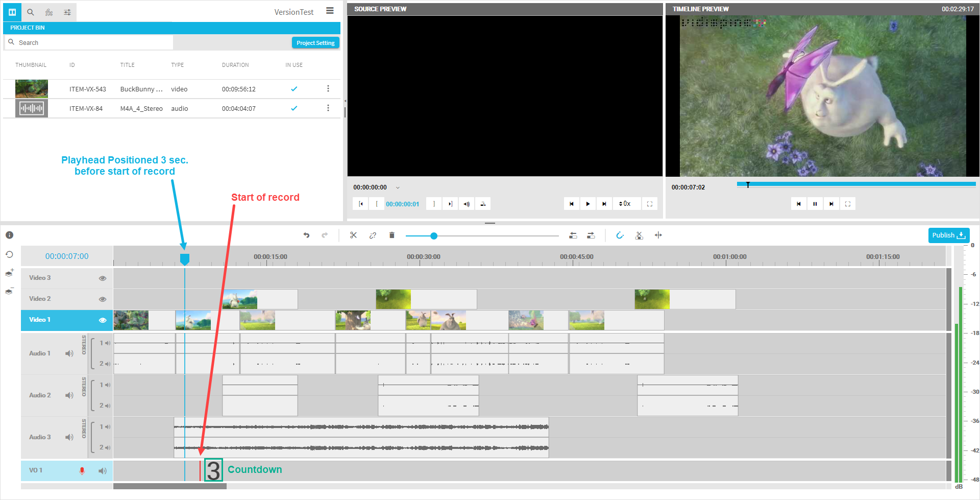Skip to end in source preview
The width and height of the screenshot is (980, 500).
(604, 204)
